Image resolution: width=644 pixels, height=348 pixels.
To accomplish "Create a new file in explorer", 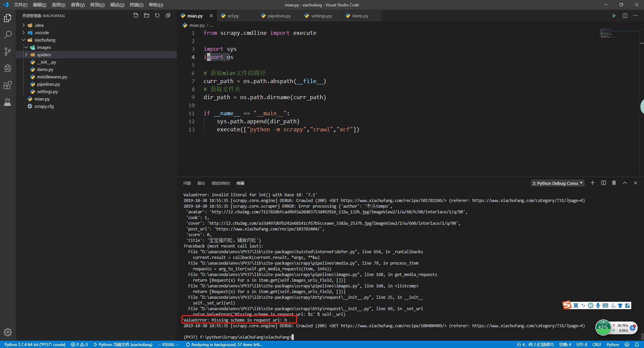I will click(136, 15).
